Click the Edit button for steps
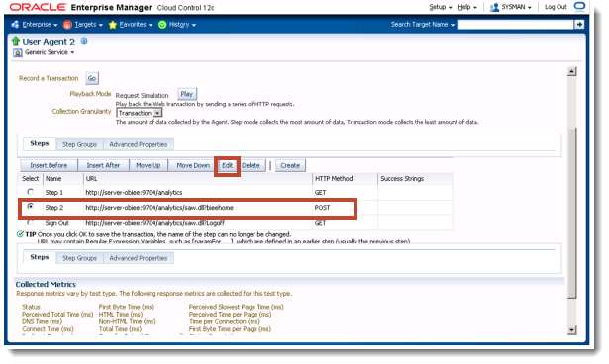The width and height of the screenshot is (609, 364). [x=227, y=166]
